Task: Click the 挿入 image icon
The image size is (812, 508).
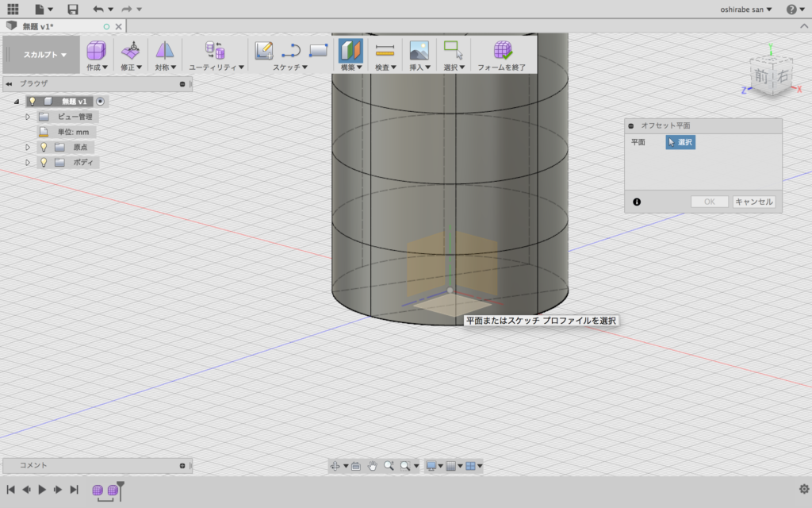Action: [x=419, y=50]
